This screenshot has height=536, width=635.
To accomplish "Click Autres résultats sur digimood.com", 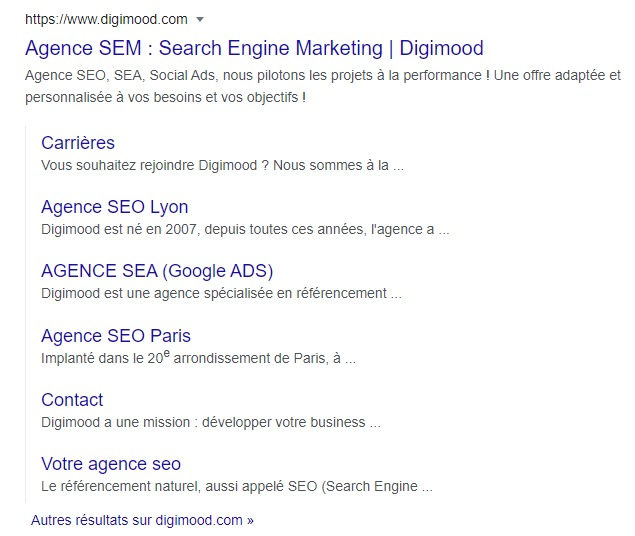I will coord(142,520).
